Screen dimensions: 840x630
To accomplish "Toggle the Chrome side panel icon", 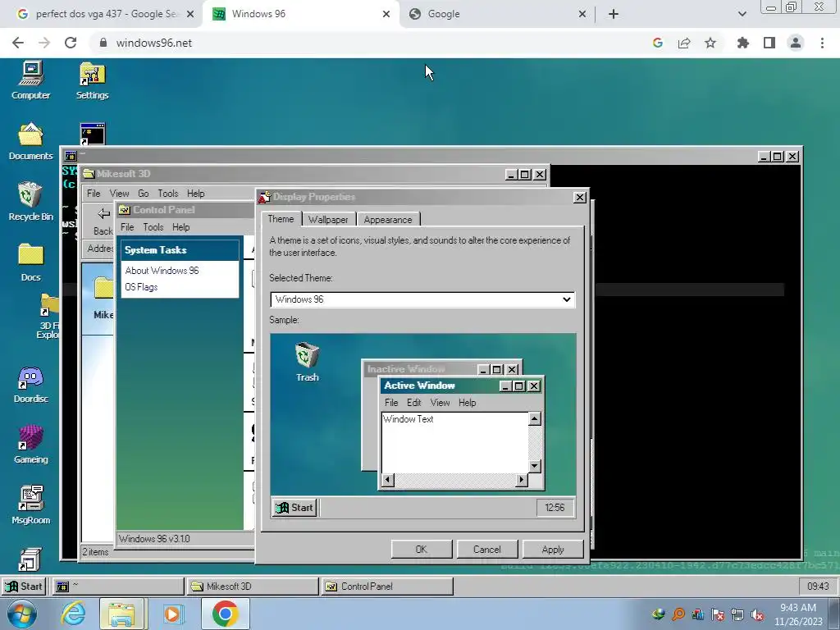I will (769, 43).
